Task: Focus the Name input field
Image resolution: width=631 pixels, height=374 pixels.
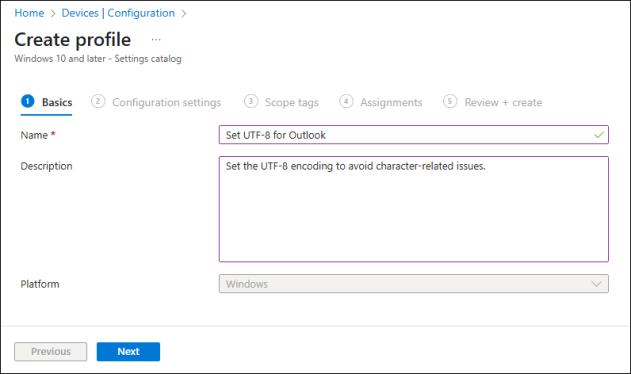Action: [414, 135]
